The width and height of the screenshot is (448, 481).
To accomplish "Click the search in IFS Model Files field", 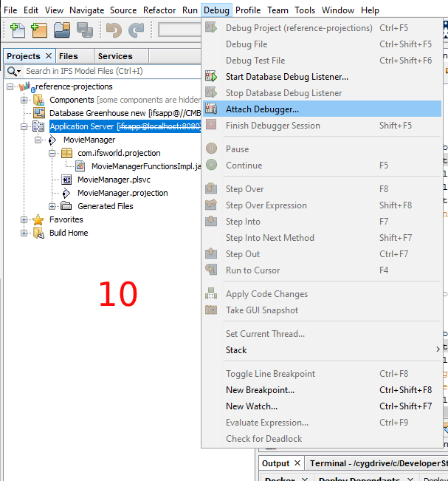I will tap(103, 72).
